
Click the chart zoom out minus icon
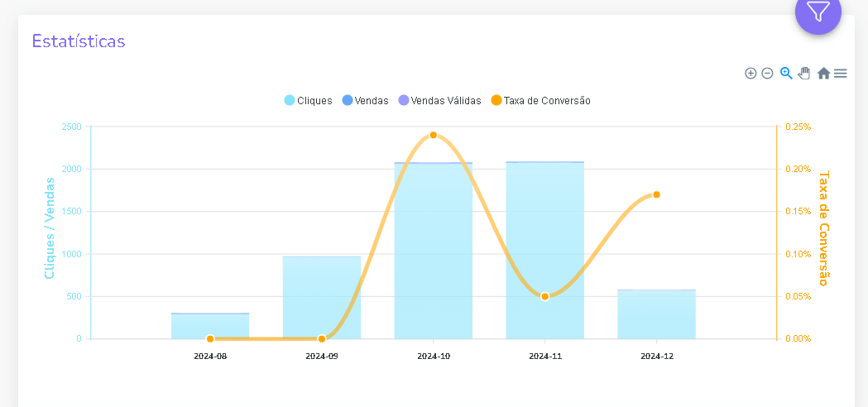click(x=767, y=73)
